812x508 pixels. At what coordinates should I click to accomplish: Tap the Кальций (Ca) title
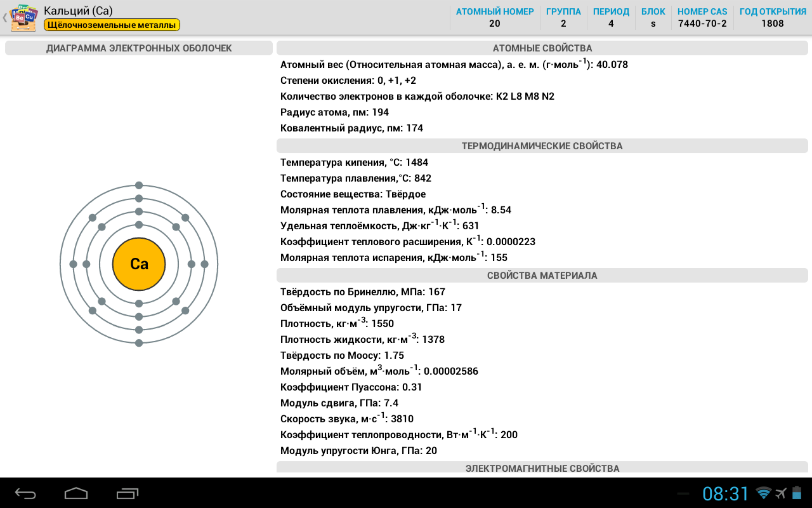[79, 11]
